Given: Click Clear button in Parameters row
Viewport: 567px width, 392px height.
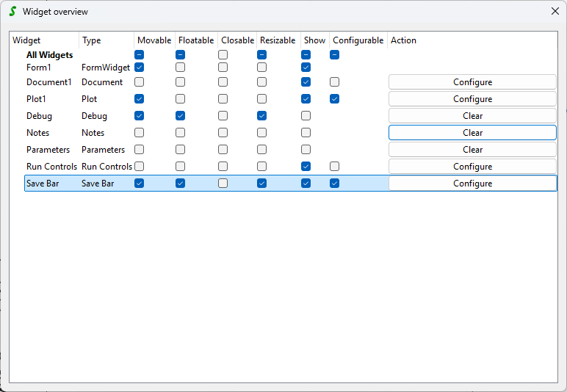Looking at the screenshot, I should 472,150.
